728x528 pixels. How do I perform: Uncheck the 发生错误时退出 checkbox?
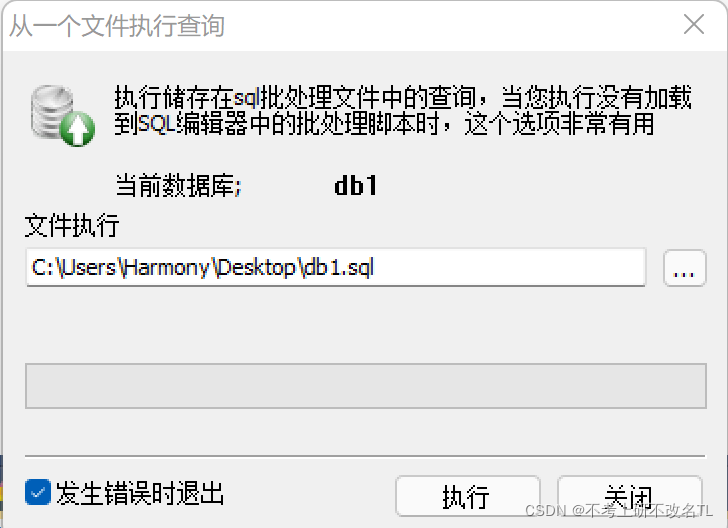38,492
